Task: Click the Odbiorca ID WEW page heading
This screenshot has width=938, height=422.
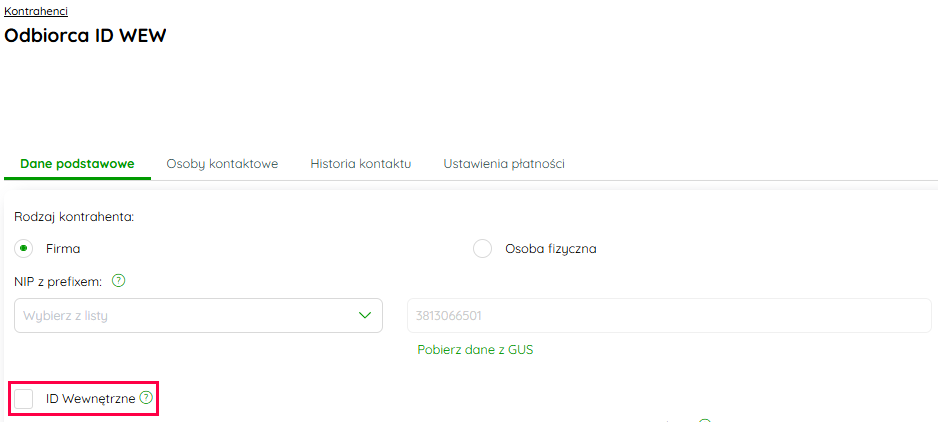Action: (85, 36)
